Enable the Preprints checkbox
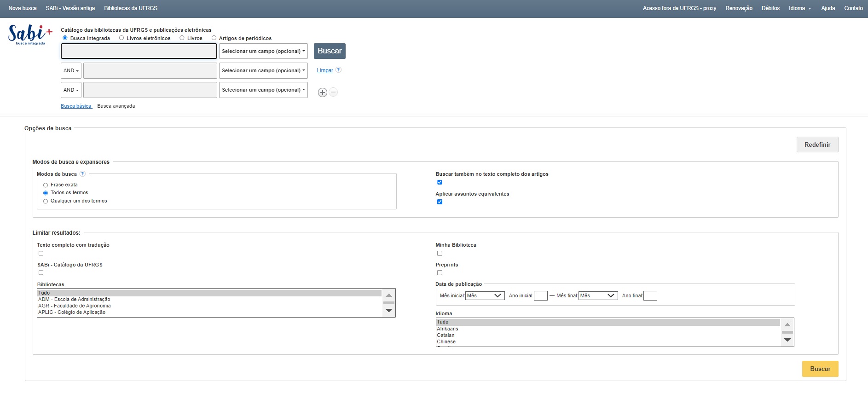The image size is (868, 405). pos(440,273)
